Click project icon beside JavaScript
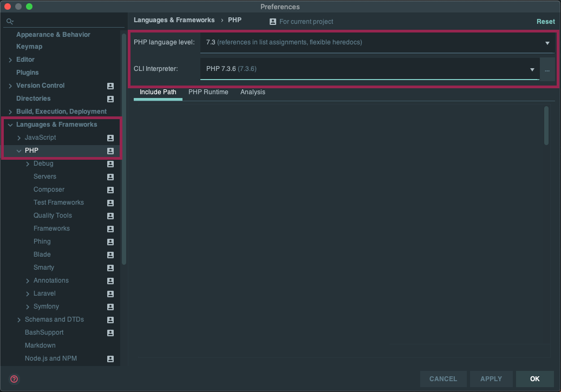The width and height of the screenshot is (561, 392). 110,138
